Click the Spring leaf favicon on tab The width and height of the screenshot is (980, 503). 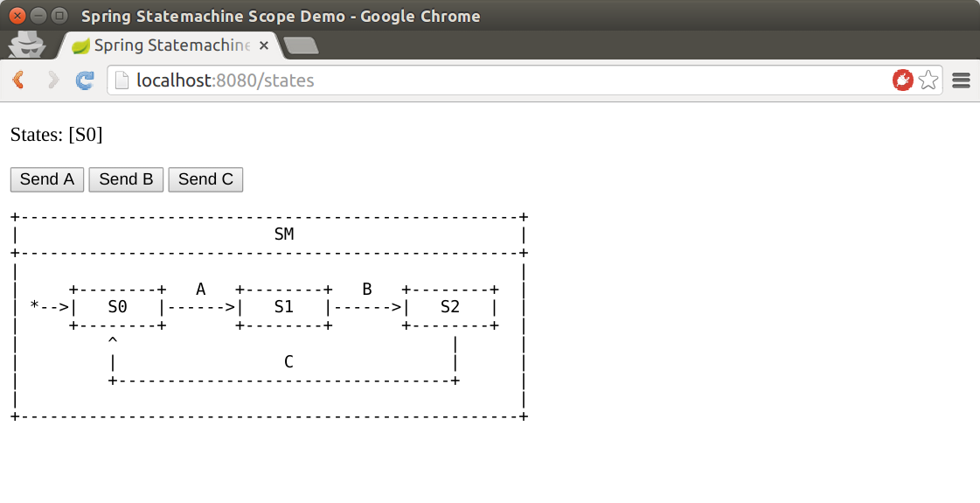(x=80, y=45)
